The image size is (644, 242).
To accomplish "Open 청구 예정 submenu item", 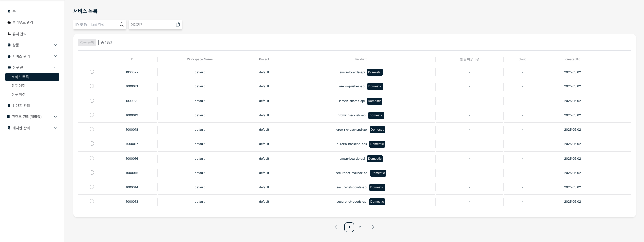I will [x=18, y=86].
